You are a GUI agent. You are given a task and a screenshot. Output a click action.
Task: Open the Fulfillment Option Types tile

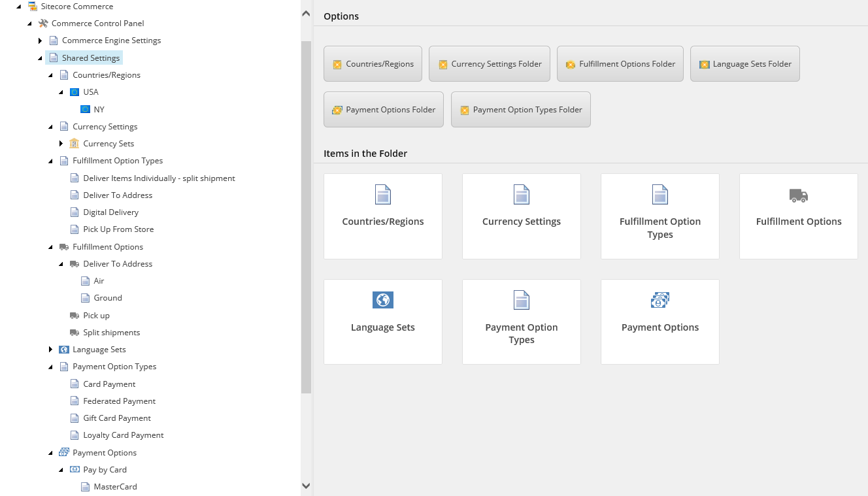660,216
